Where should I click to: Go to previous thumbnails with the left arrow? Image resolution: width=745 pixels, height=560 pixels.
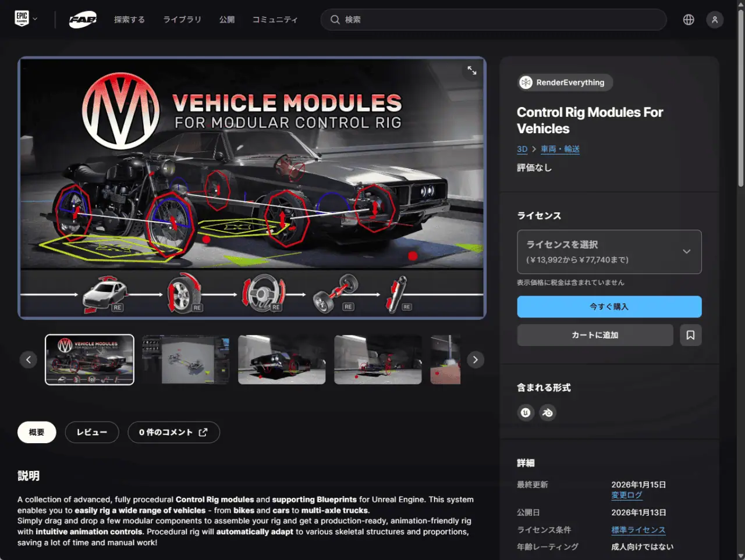click(29, 360)
